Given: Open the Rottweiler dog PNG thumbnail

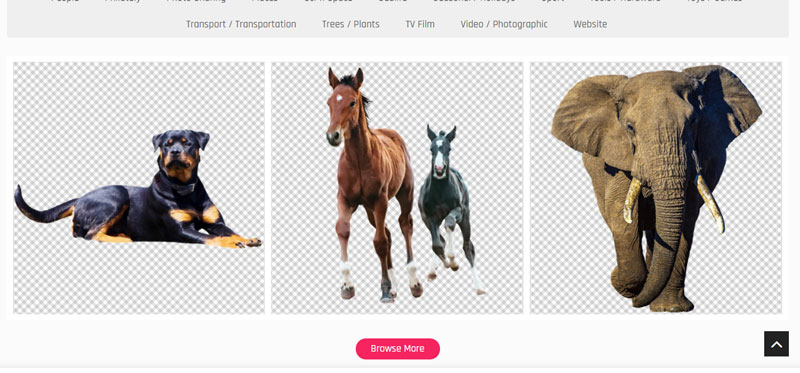Looking at the screenshot, I should pyautogui.click(x=139, y=188).
